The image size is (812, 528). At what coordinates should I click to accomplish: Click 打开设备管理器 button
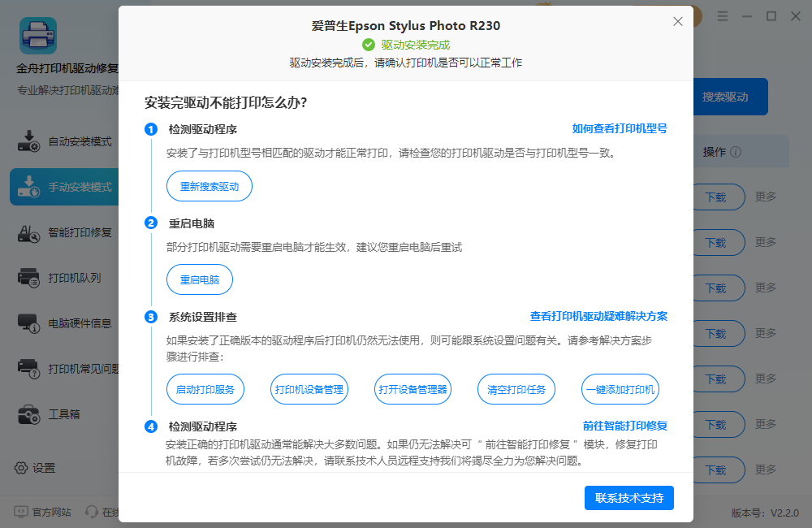click(412, 389)
